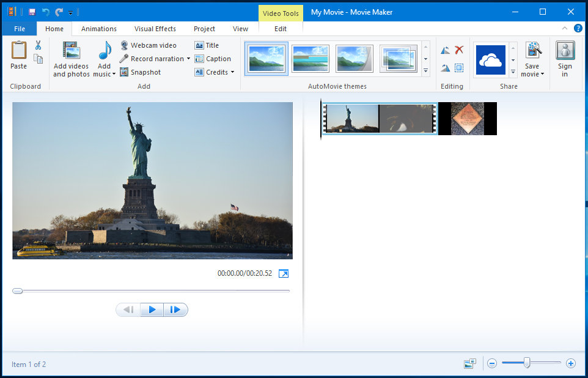
Task: Select the Snapshot tool
Action: click(140, 72)
